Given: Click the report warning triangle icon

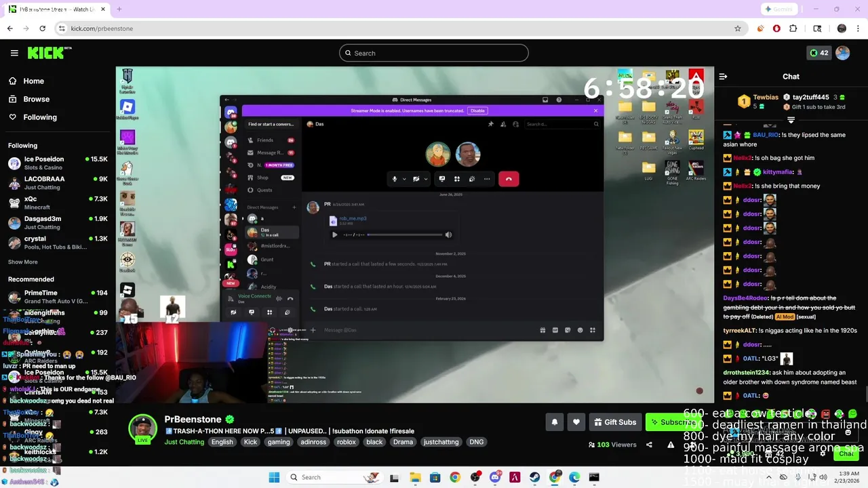Looking at the screenshot, I should point(671,445).
